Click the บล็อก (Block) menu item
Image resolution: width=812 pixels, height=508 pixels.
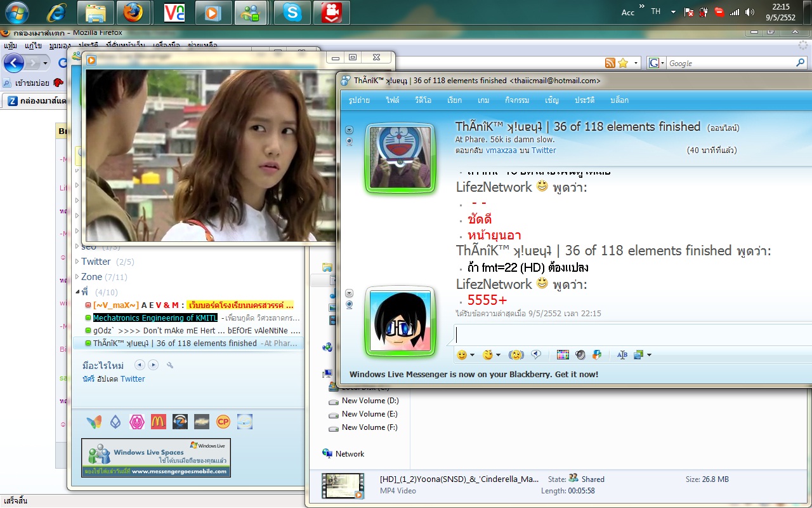click(619, 100)
